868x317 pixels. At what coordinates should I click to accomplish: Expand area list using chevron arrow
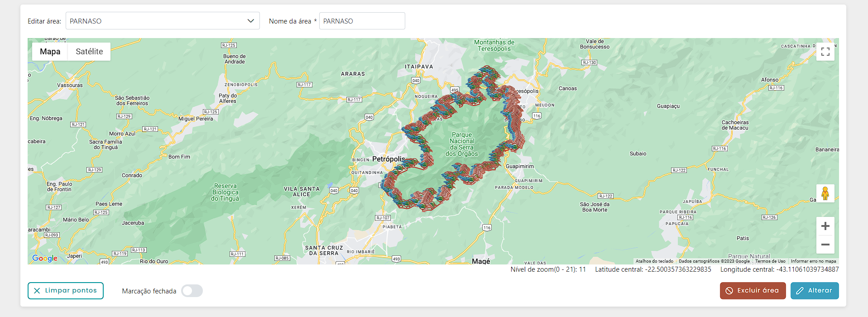pyautogui.click(x=251, y=21)
